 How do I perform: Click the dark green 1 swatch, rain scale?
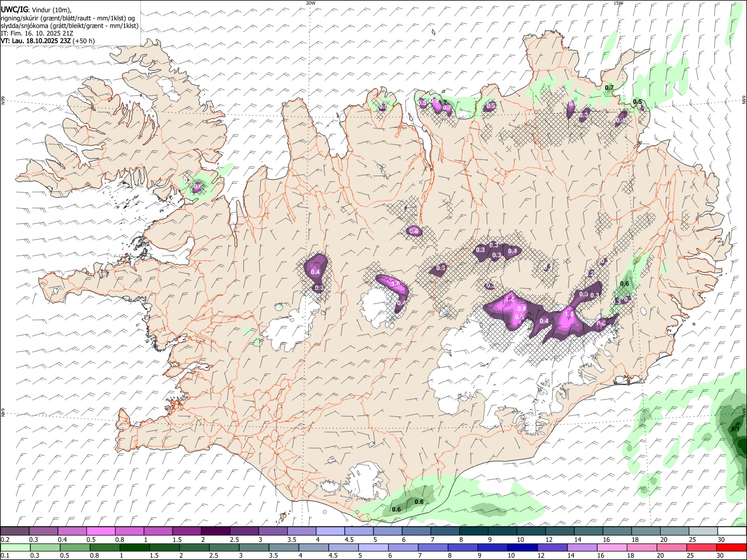click(134, 547)
